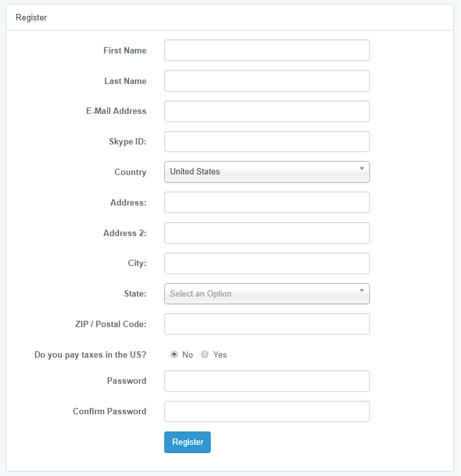The width and height of the screenshot is (461, 476).
Task: Select the Address 2 text box
Action: [267, 233]
